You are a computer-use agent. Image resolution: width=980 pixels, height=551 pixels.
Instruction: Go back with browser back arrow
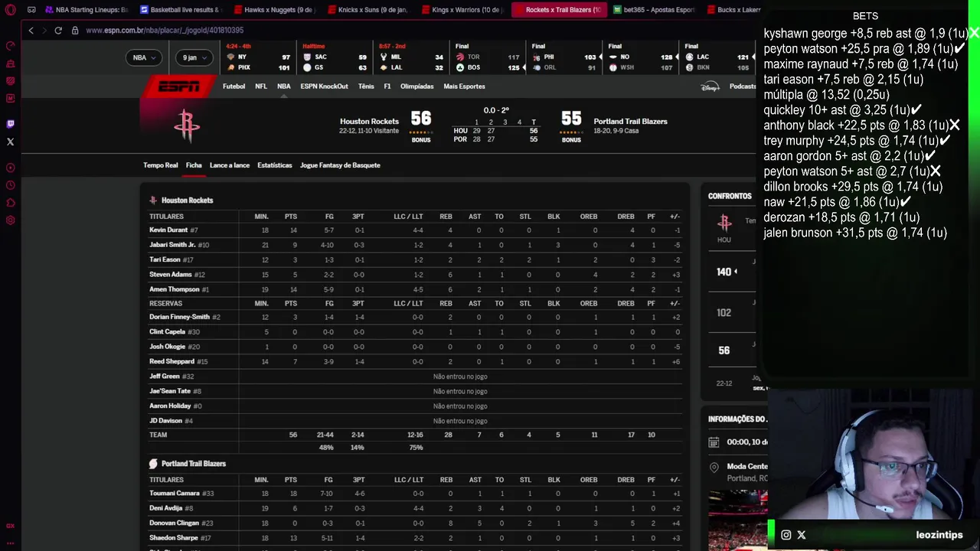pos(31,30)
